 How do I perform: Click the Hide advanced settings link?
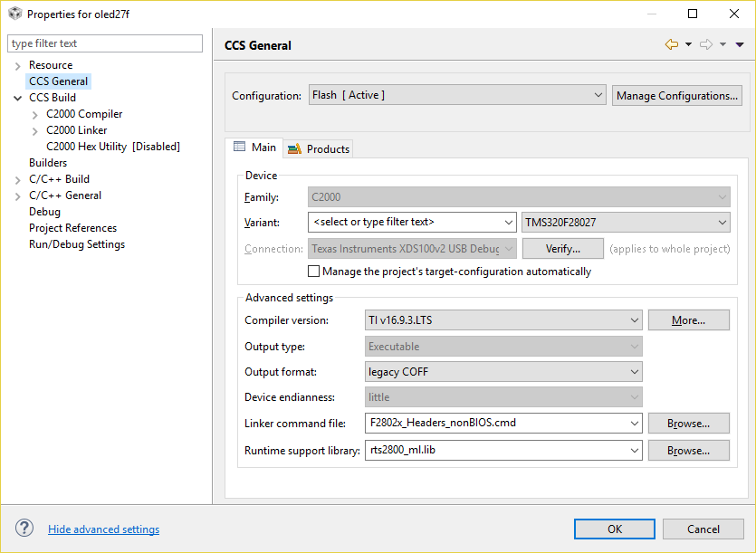pos(103,529)
